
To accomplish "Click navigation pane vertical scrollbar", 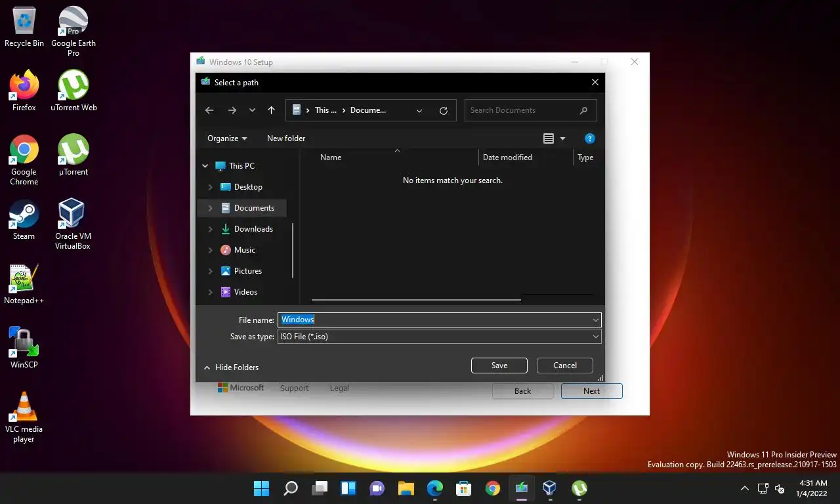I will pos(292,250).
